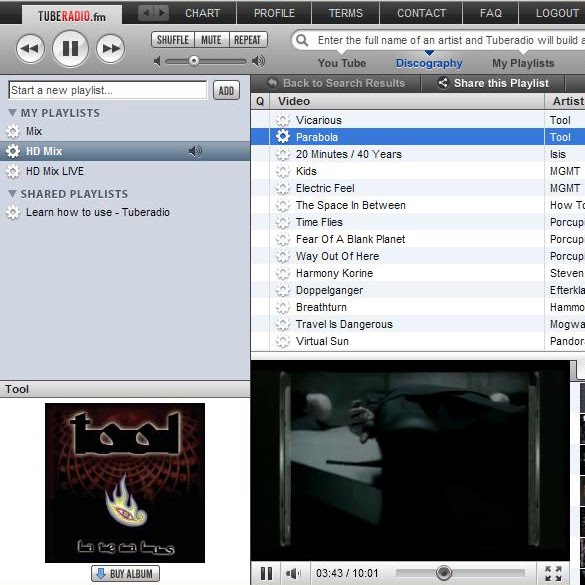585x585 pixels.
Task: Play Way Out Of Here
Action: coord(337,256)
